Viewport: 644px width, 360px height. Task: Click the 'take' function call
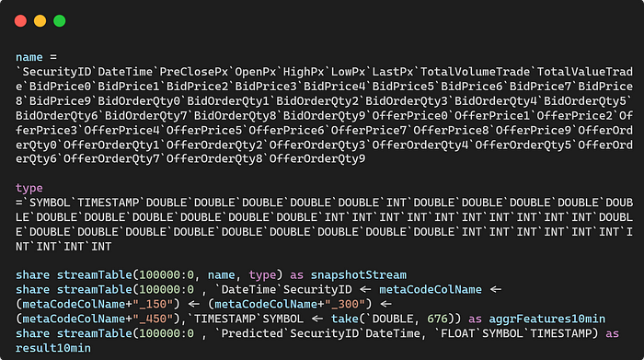(x=345, y=319)
